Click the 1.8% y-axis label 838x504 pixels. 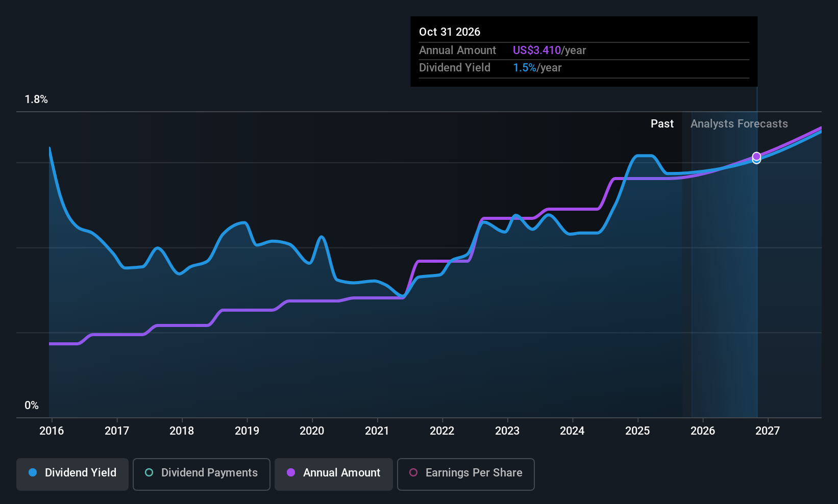[x=36, y=99]
